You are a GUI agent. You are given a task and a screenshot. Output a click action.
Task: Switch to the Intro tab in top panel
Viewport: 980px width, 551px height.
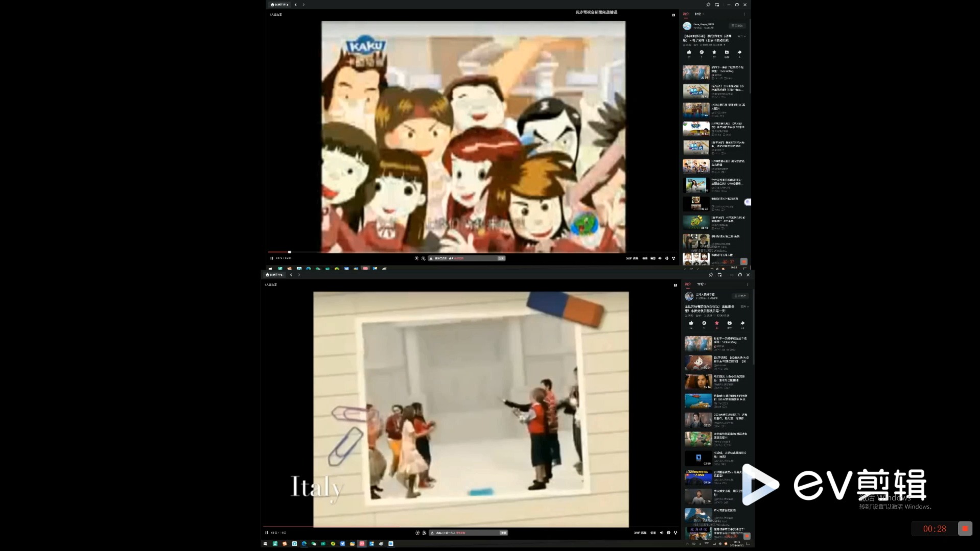(686, 14)
